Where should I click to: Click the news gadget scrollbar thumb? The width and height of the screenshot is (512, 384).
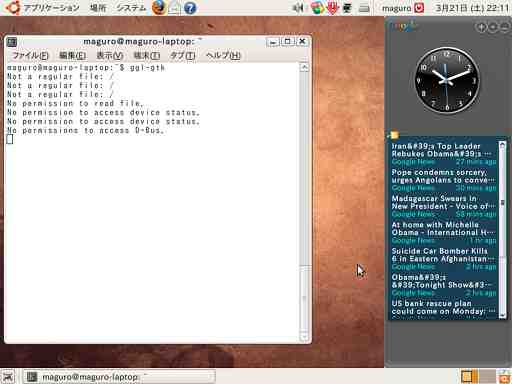[x=502, y=203]
